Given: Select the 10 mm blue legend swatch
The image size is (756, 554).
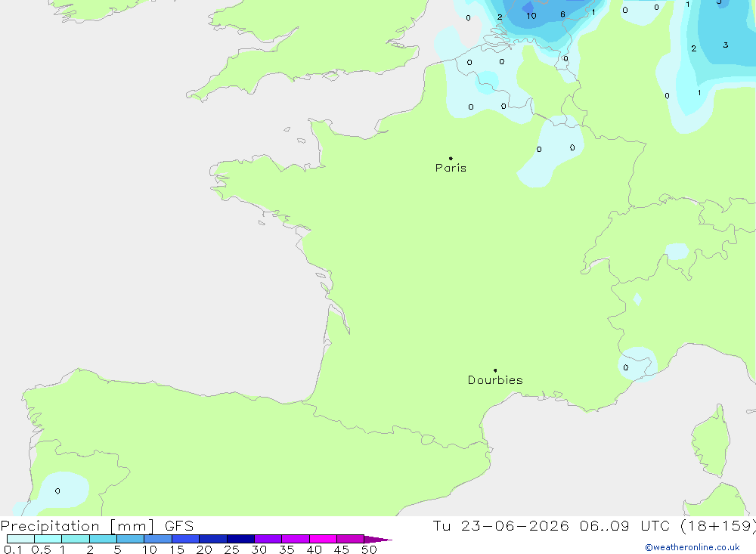Looking at the screenshot, I should (158, 539).
